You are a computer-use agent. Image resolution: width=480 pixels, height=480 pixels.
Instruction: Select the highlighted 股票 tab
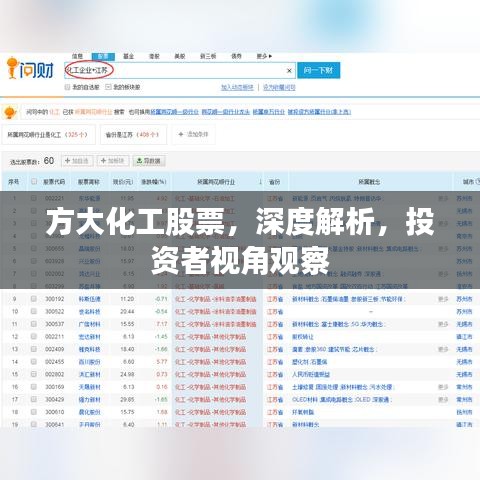(x=103, y=56)
